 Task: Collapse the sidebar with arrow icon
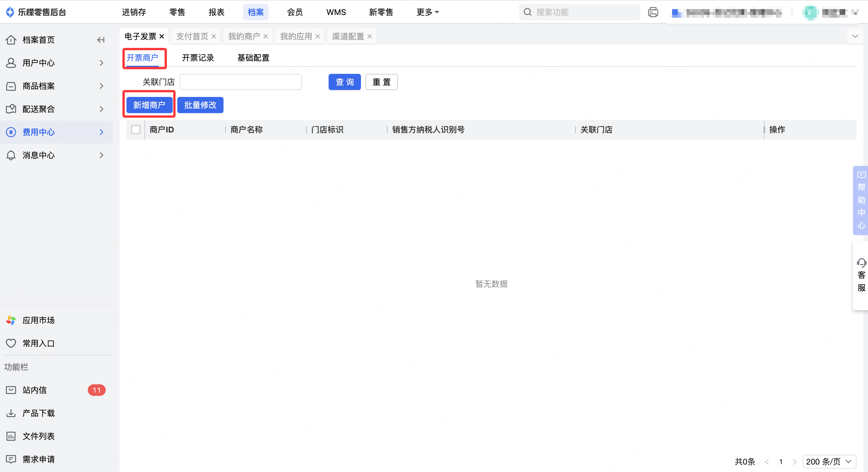100,40
